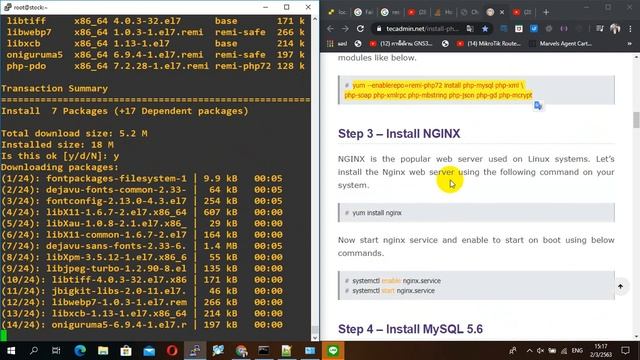Open the MikroTik Route YouTube bookmark
This screenshot has height=360, width=640.
(x=489, y=43)
